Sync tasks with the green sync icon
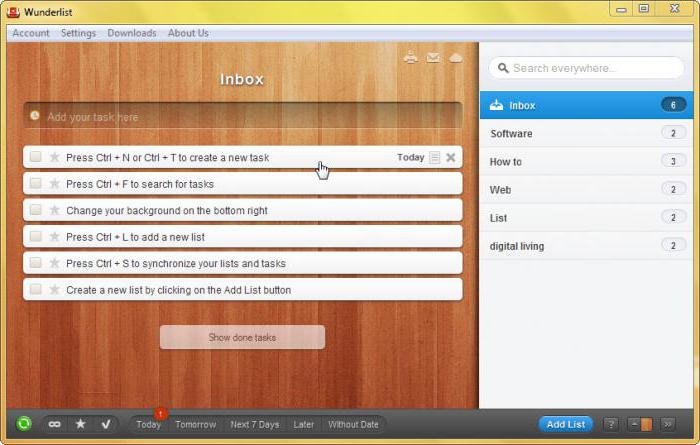Screen dimensions: 700x445 24,423
